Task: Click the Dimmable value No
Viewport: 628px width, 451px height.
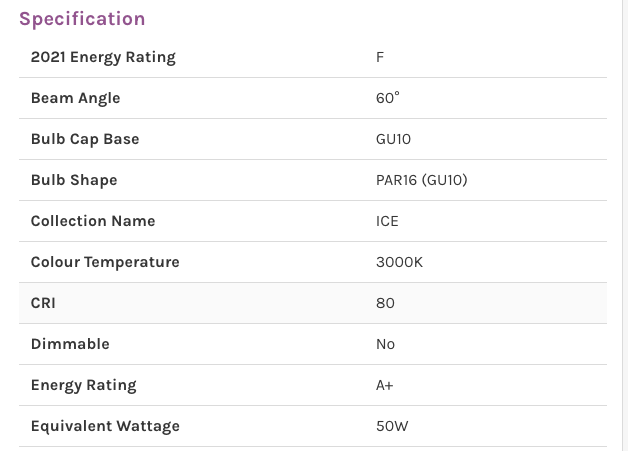Action: pyautogui.click(x=385, y=344)
